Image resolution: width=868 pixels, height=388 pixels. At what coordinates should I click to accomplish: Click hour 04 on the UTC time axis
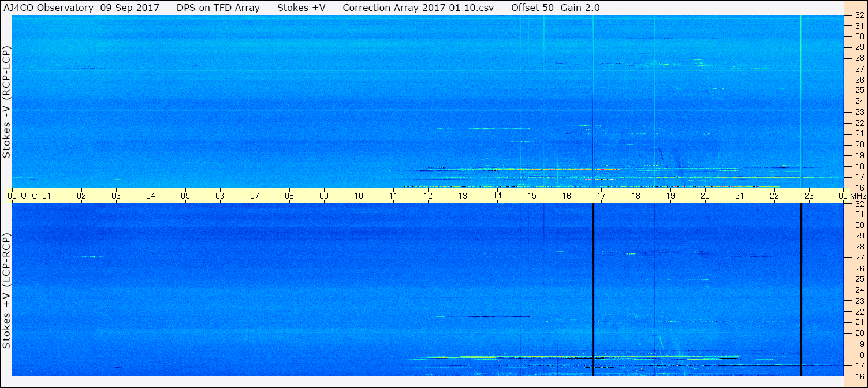(x=151, y=196)
